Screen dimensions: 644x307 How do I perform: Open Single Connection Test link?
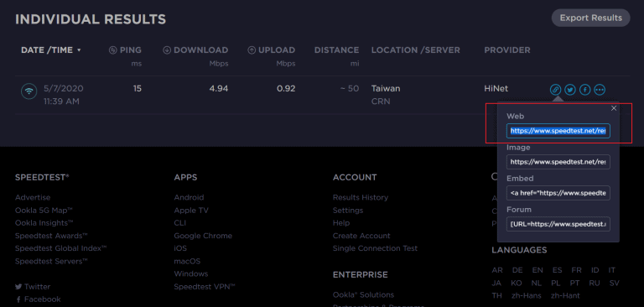pyautogui.click(x=376, y=248)
